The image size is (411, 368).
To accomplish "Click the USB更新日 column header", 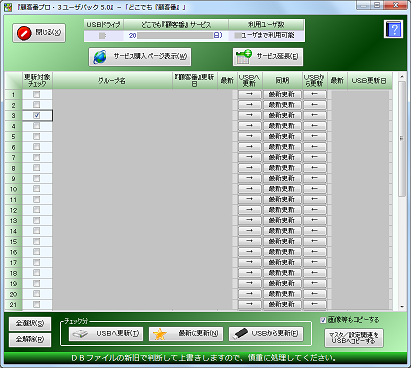I will pyautogui.click(x=369, y=81).
